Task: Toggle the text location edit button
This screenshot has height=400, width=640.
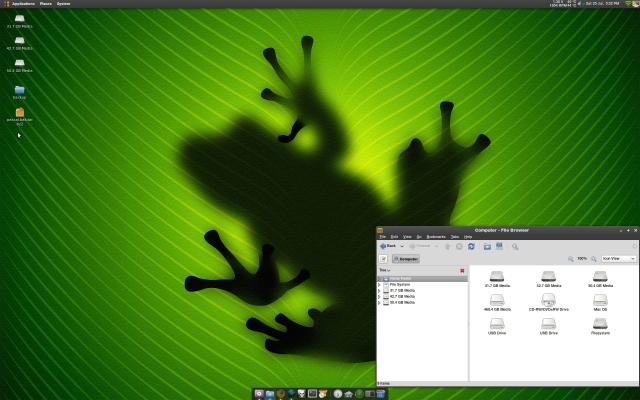Action: 383,259
